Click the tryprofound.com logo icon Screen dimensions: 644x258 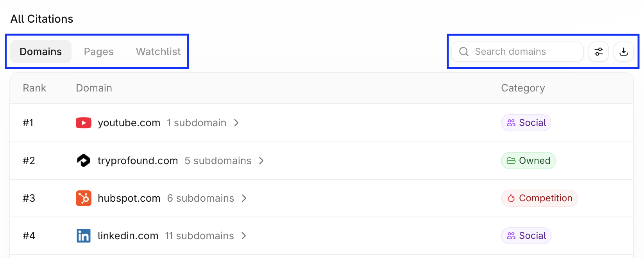pos(84,161)
